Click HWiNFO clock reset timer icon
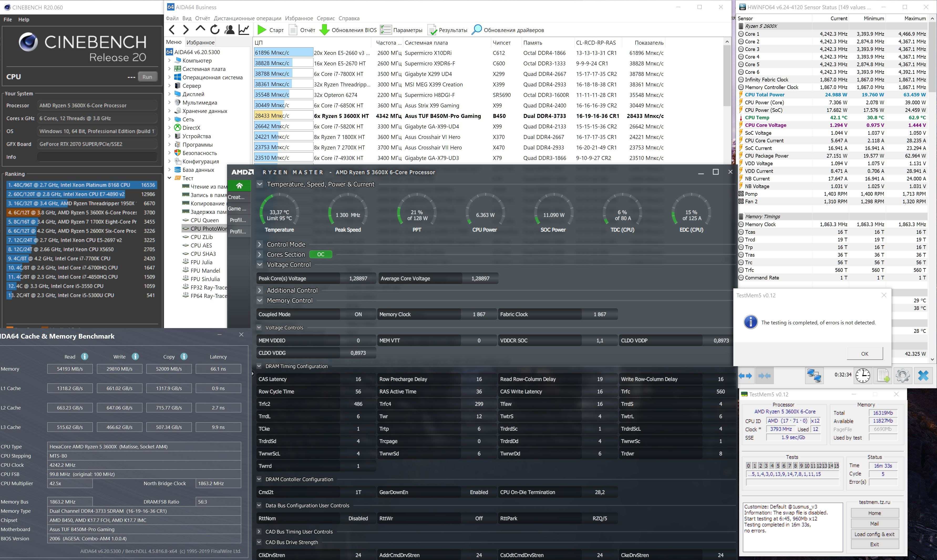937x560 pixels. 863,375
